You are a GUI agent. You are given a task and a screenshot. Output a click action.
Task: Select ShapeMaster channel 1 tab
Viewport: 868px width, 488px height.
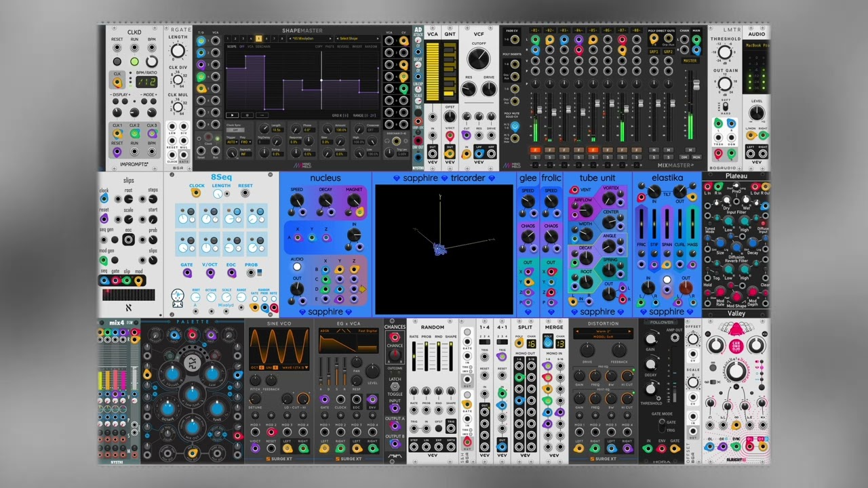228,39
